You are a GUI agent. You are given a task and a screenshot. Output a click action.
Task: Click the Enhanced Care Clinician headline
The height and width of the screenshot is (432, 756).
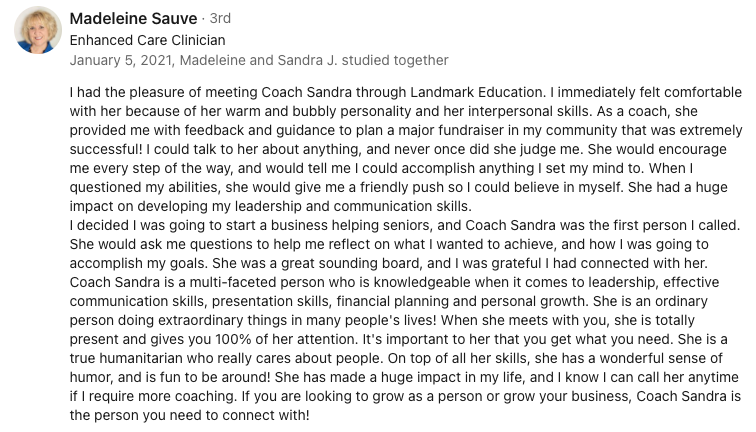(148, 40)
